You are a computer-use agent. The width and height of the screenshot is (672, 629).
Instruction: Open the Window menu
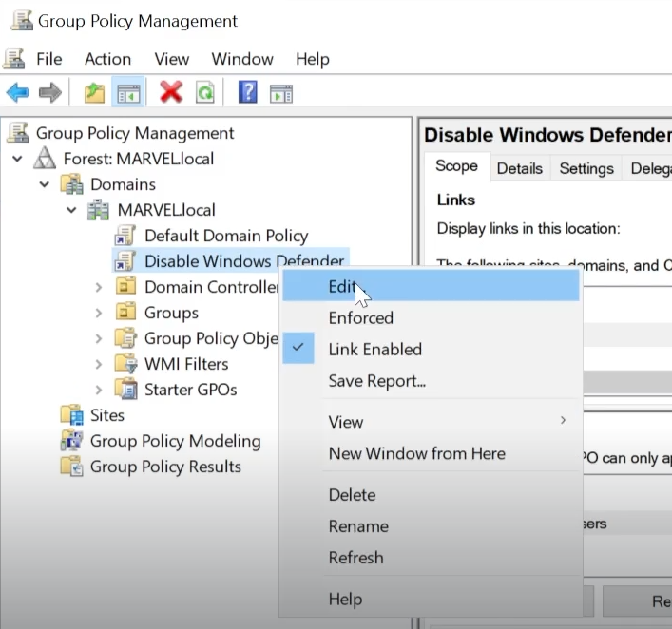[242, 59]
